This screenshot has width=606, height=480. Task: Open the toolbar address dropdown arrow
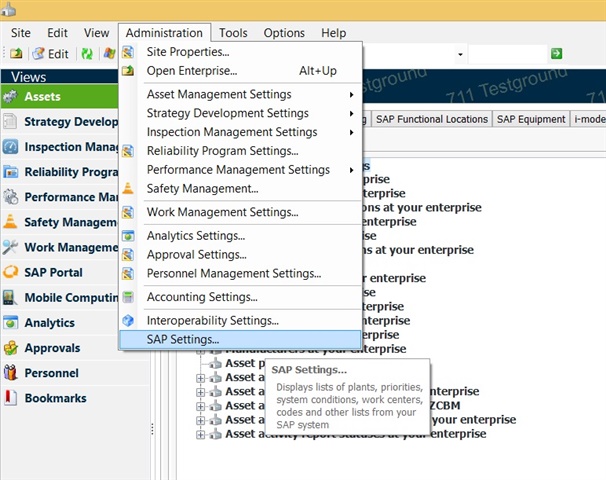[x=460, y=54]
